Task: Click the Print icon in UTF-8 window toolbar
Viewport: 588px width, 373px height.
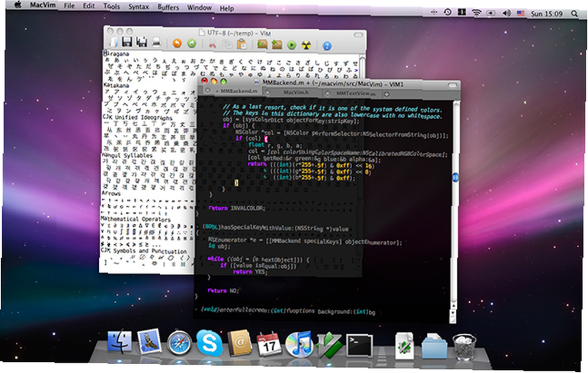Action: 156,43
